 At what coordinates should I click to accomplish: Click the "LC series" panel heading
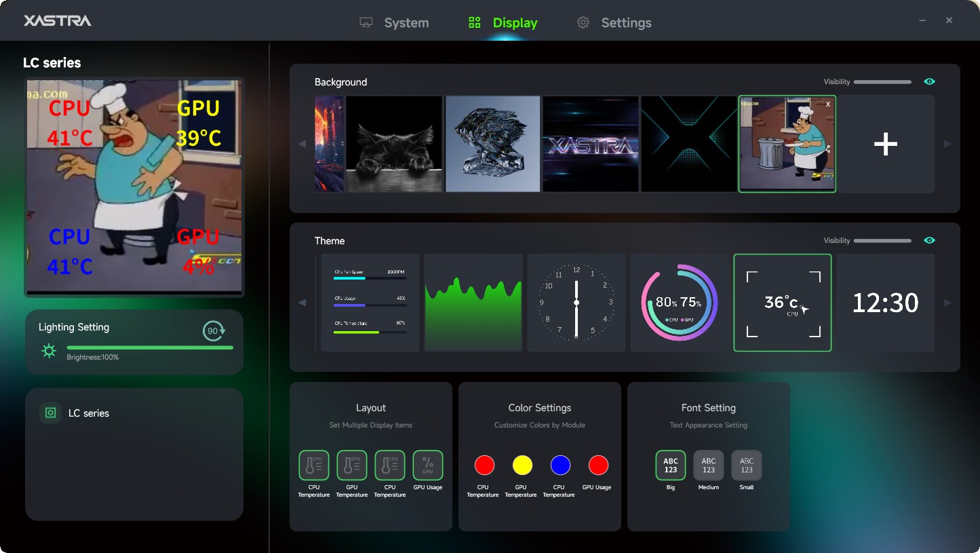click(x=52, y=63)
